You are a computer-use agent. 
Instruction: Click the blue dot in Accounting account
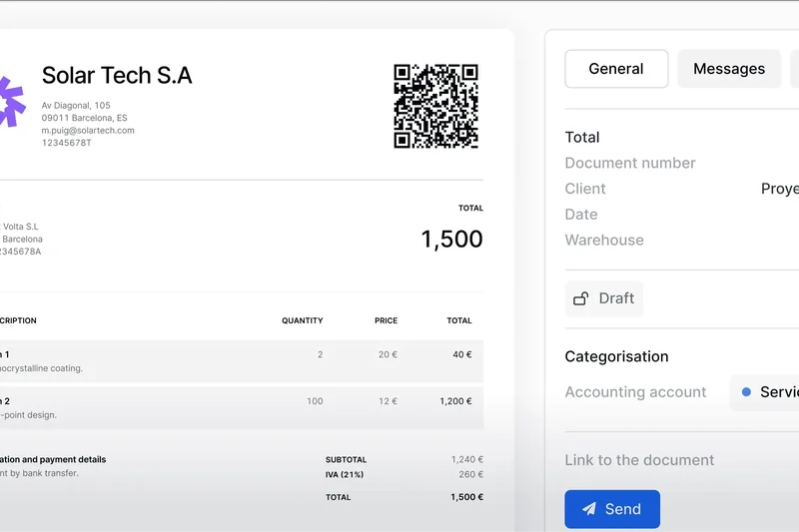(x=746, y=392)
